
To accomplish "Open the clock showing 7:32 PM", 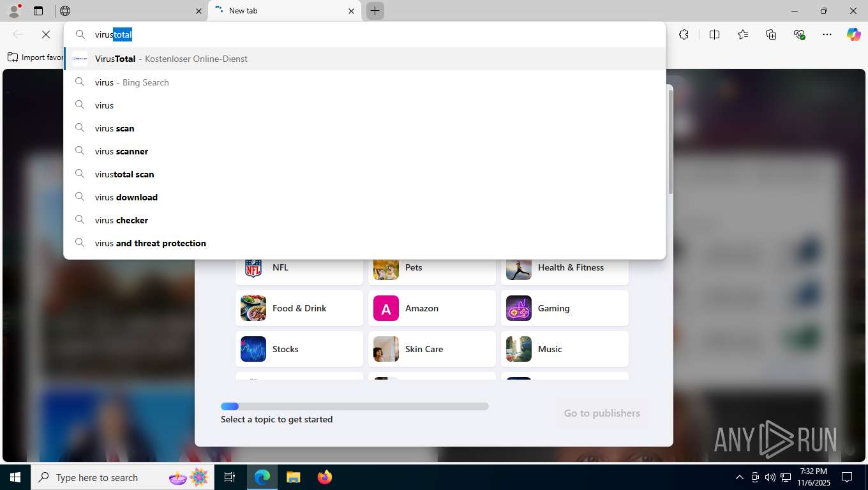I will (x=813, y=477).
